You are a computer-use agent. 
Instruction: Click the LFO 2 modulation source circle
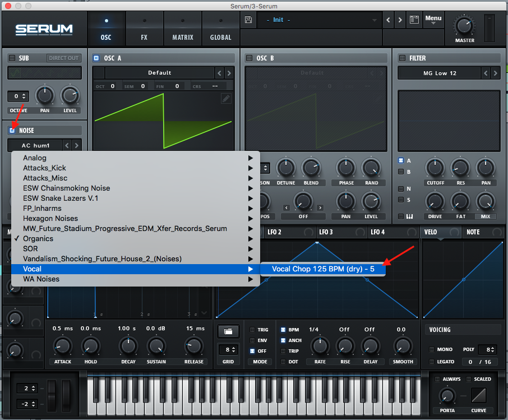point(308,232)
